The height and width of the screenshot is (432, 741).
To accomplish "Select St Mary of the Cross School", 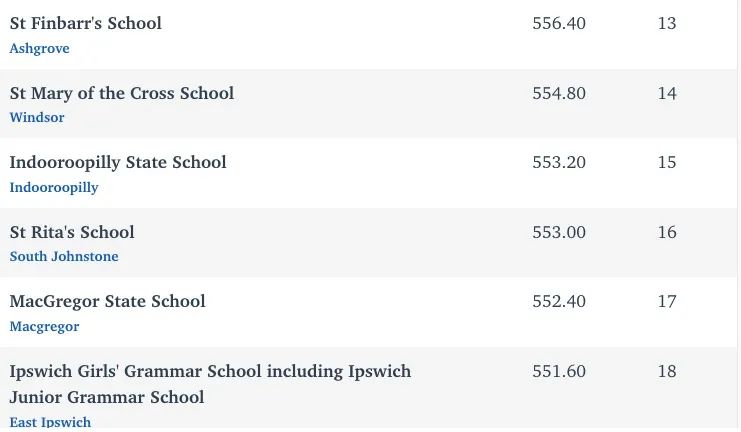I will (x=122, y=93).
